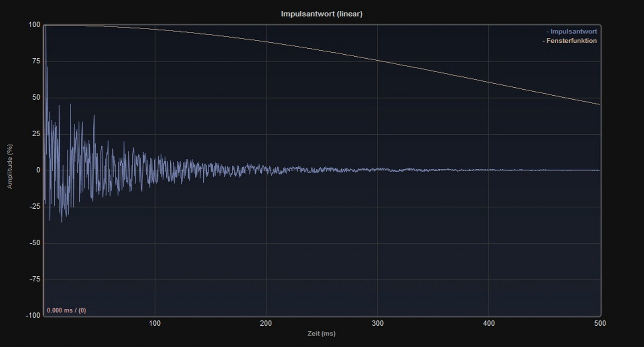Click the -25 amplitude axis tick label
Viewport: 644px width, 347px height.
[35, 206]
